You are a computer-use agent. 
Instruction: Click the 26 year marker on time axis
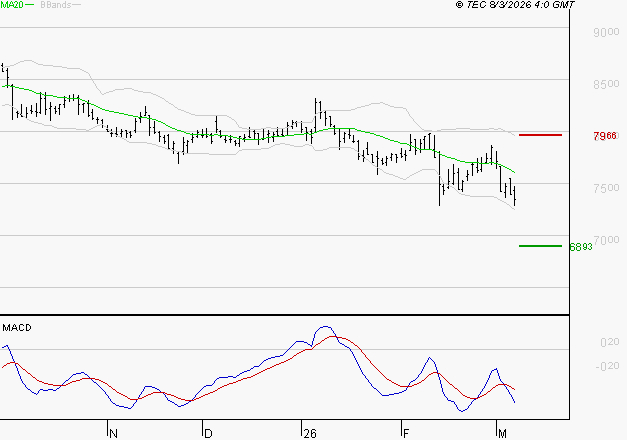coord(310,433)
